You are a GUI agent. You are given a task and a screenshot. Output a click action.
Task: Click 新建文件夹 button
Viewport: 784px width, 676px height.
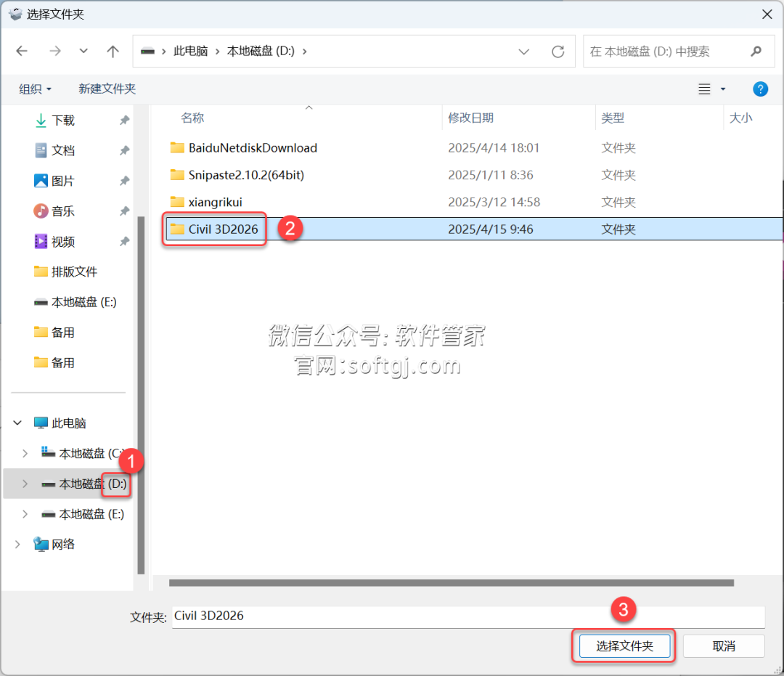pos(107,89)
